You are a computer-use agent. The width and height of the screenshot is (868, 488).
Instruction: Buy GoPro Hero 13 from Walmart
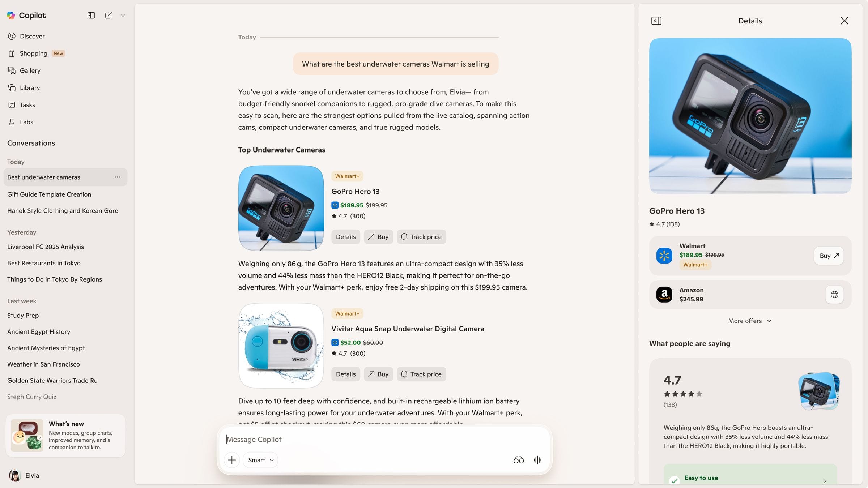(x=829, y=256)
